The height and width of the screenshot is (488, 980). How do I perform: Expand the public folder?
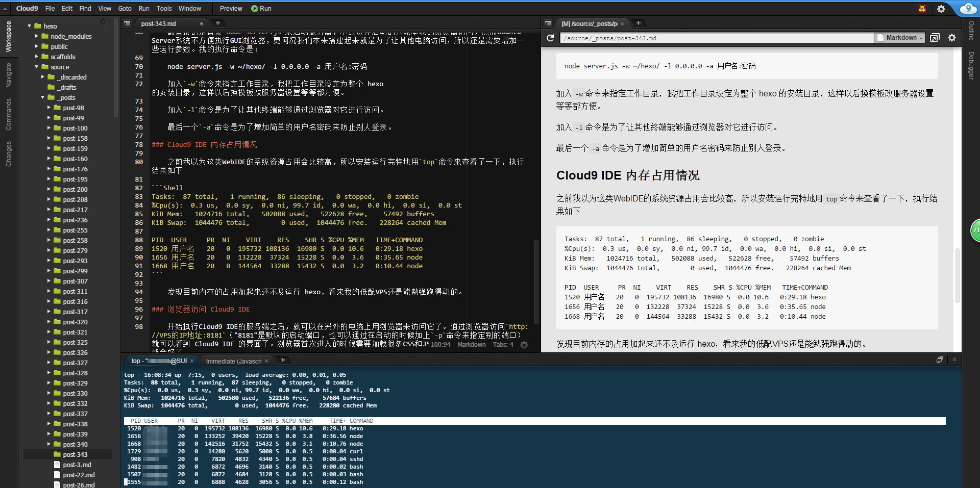click(36, 46)
